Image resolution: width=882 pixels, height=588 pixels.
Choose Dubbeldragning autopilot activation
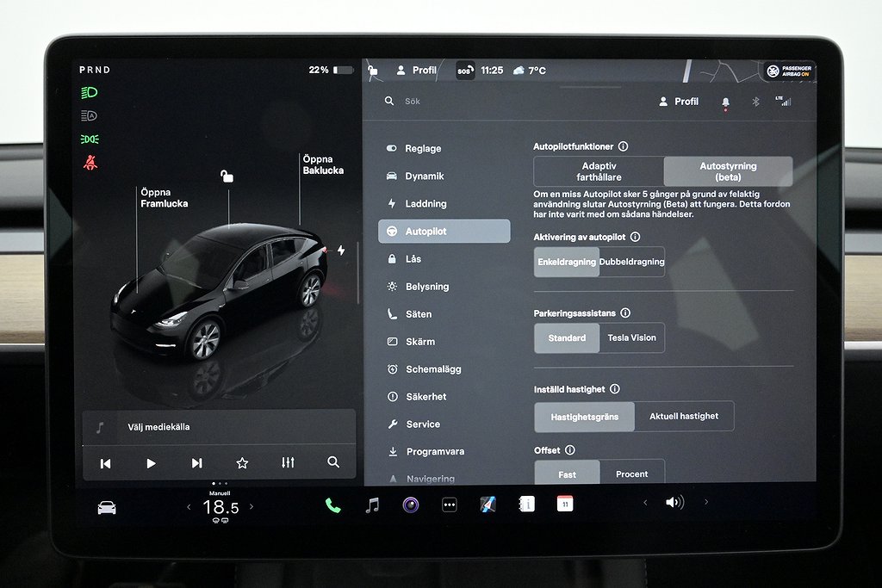(631, 262)
